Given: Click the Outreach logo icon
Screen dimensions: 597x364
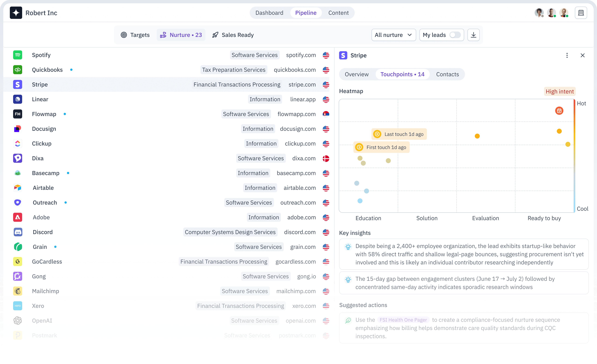Looking at the screenshot, I should coord(17,203).
